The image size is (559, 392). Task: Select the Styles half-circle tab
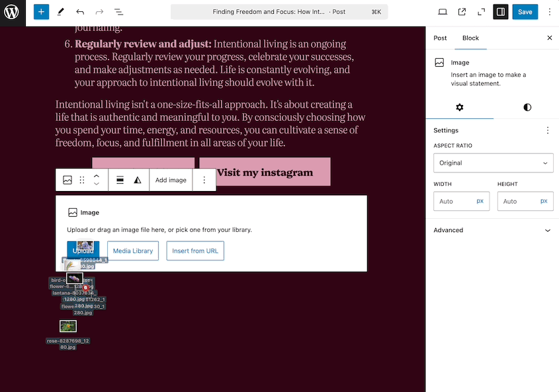click(x=527, y=107)
